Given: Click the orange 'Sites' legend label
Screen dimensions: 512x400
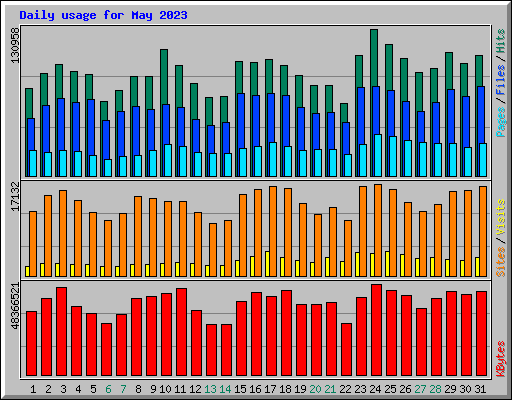Looking at the screenshot, I should [501, 262].
